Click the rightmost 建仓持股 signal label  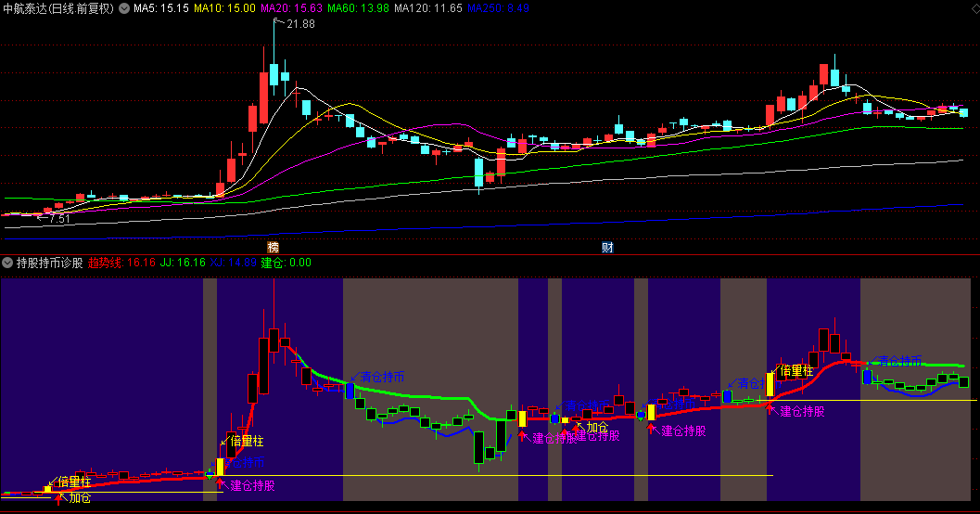[x=803, y=411]
